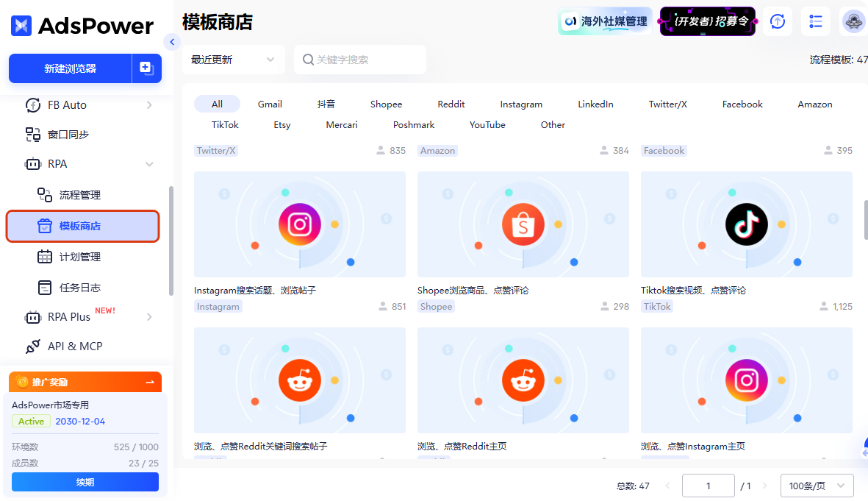Go to previous page arrow

[667, 486]
